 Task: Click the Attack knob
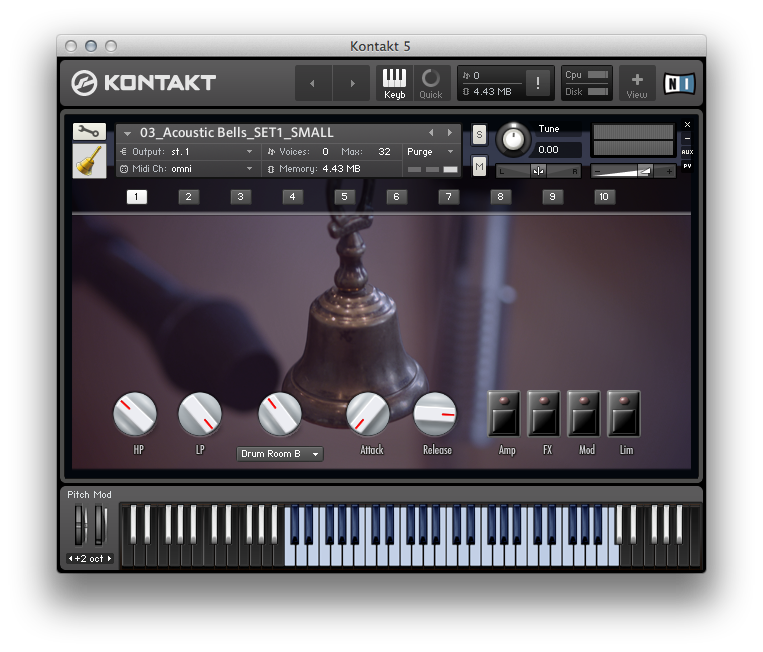(368, 414)
